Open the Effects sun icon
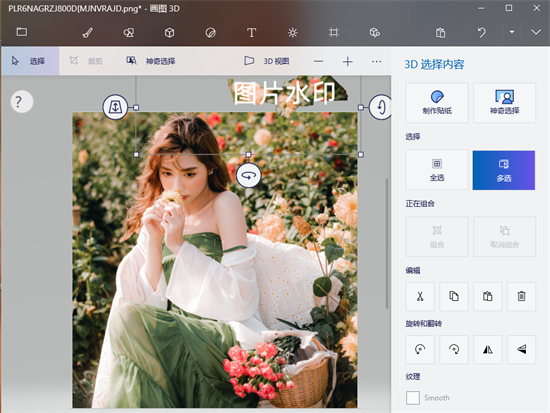Image resolution: width=550 pixels, height=413 pixels. [x=293, y=33]
